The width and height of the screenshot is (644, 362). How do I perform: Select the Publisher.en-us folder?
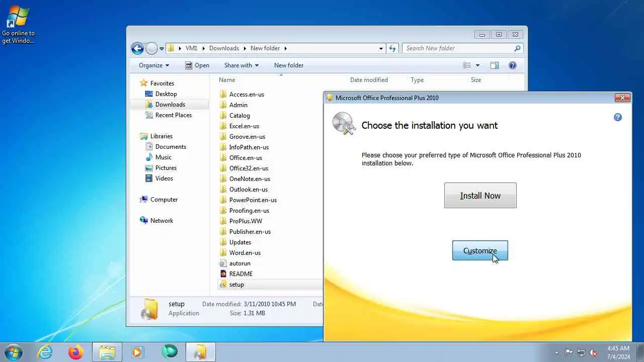click(250, 232)
